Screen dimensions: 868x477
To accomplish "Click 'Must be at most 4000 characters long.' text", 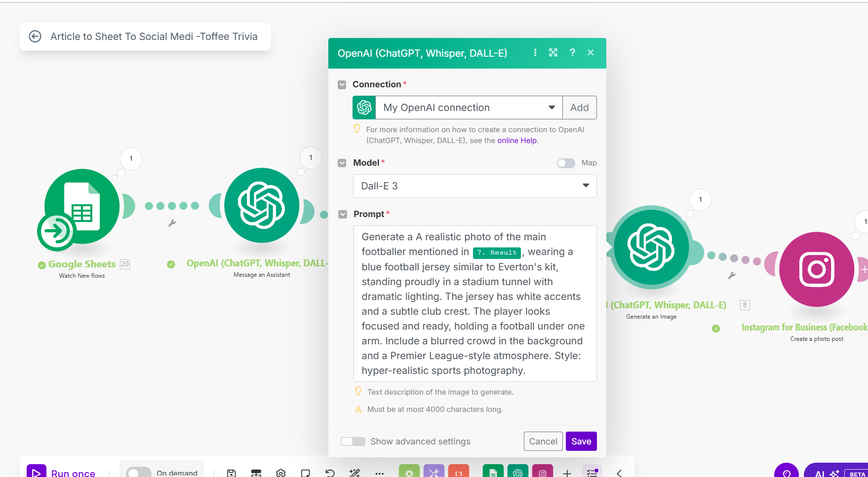I will point(435,409).
